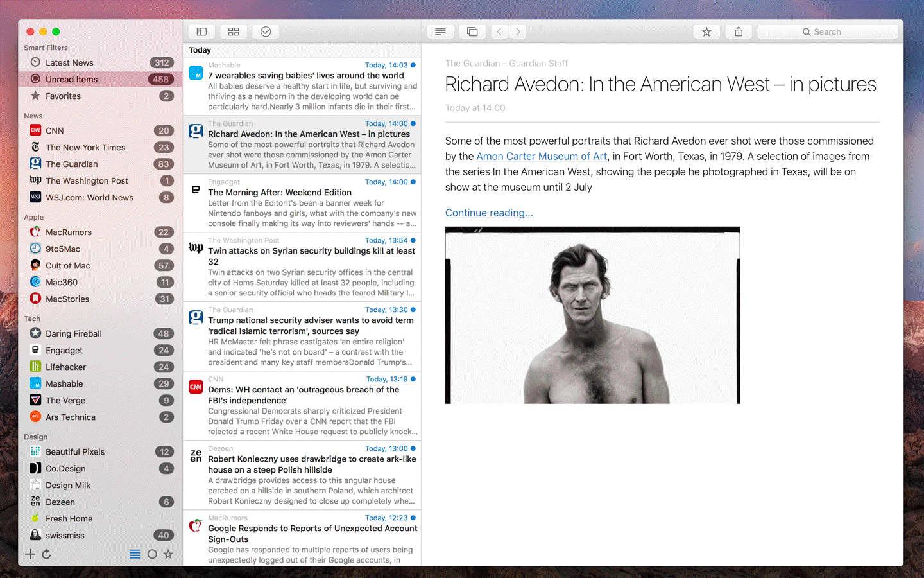Open 'Twin attacks on Syrian security buildings' article
The height and width of the screenshot is (578, 924).
point(302,267)
